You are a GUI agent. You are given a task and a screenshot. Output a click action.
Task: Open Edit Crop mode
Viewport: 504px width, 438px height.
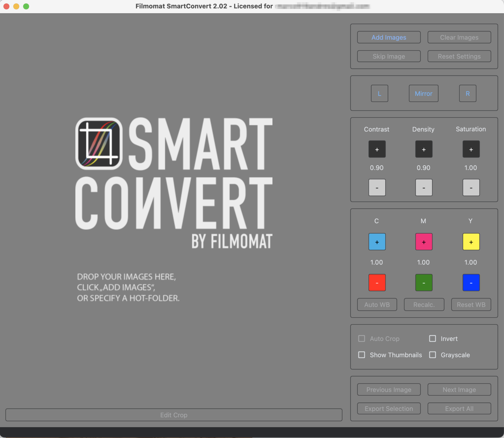point(174,415)
